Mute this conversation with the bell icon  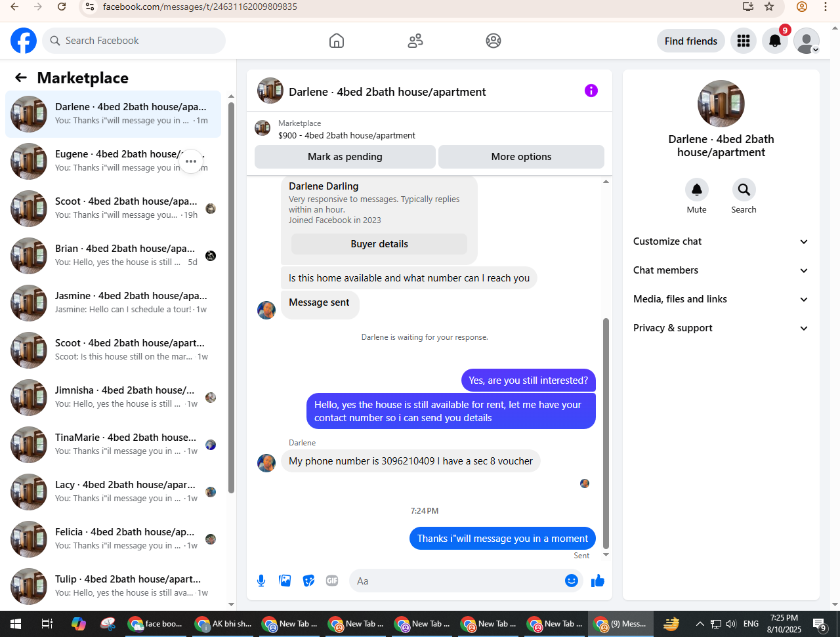[697, 190]
